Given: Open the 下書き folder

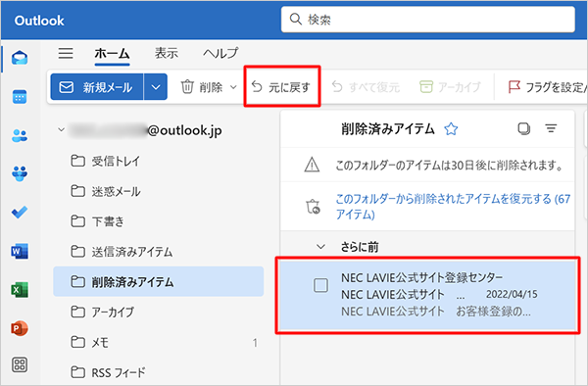Looking at the screenshot, I should (x=158, y=221).
